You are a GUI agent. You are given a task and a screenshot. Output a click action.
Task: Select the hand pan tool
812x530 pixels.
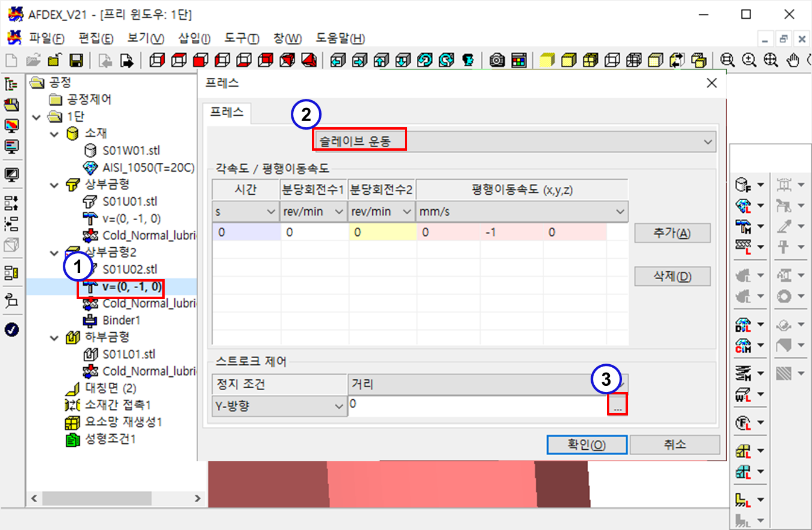[x=793, y=60]
